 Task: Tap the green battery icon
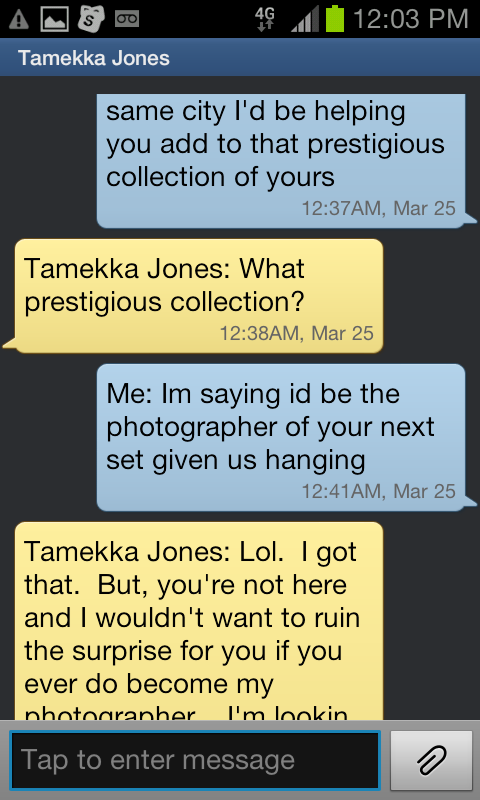point(335,18)
